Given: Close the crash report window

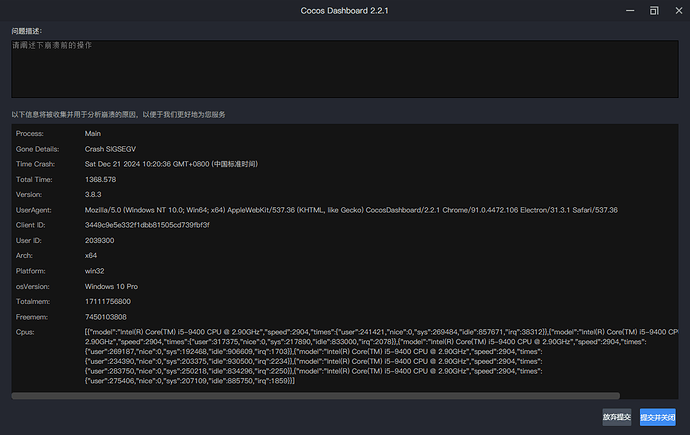Looking at the screenshot, I should (x=677, y=10).
